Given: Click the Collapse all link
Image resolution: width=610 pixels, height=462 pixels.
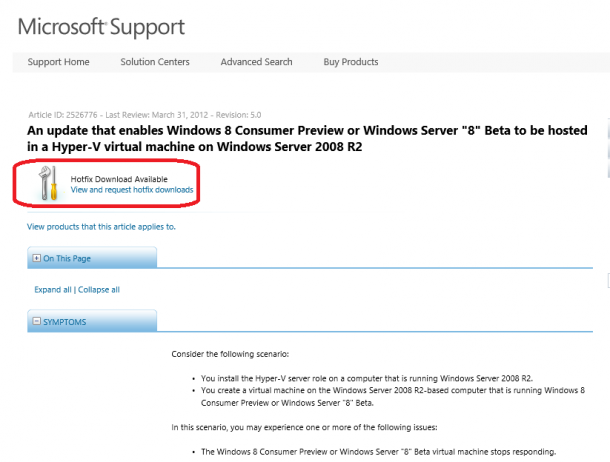Looking at the screenshot, I should pyautogui.click(x=99, y=290).
